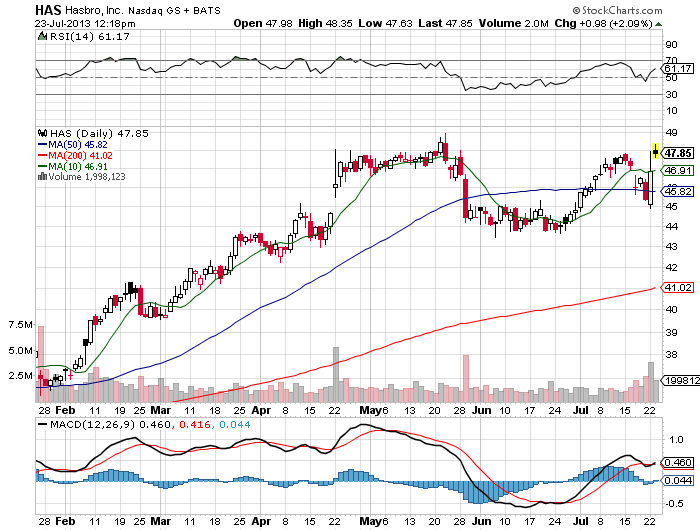The width and height of the screenshot is (700, 530).
Task: Click the 45.82 MA(50) price tag
Action: pyautogui.click(x=678, y=191)
